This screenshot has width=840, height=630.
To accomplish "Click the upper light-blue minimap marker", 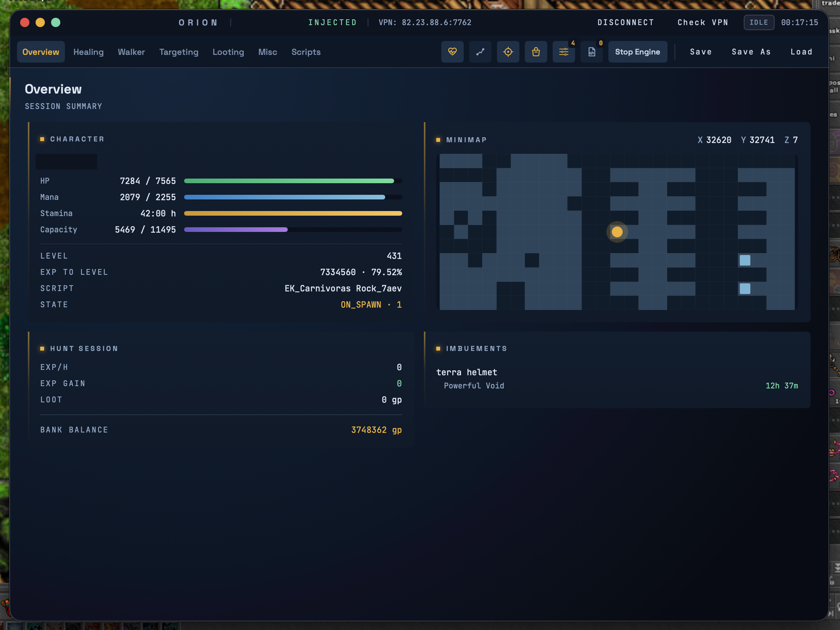I will [x=745, y=260].
